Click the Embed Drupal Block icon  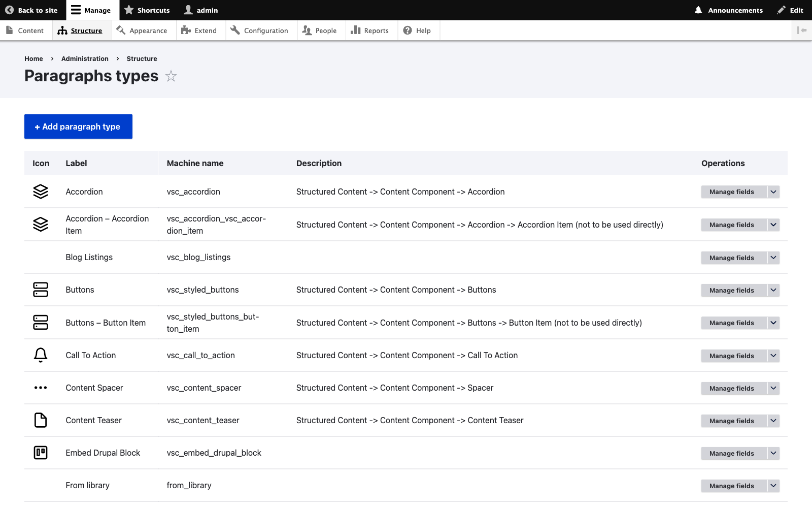pyautogui.click(x=41, y=453)
